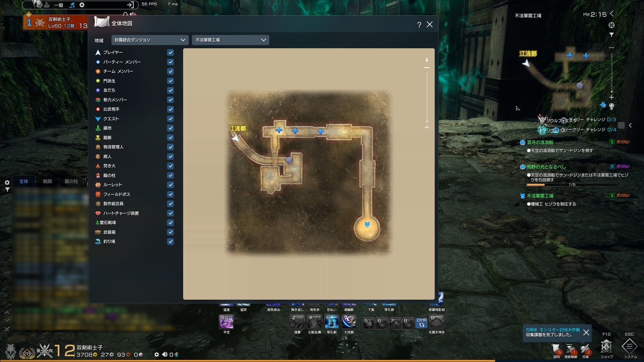Image resolution: width=644 pixels, height=362 pixels.
Task: Activate the C 穿孔剣 skill icon
Action: (332, 322)
